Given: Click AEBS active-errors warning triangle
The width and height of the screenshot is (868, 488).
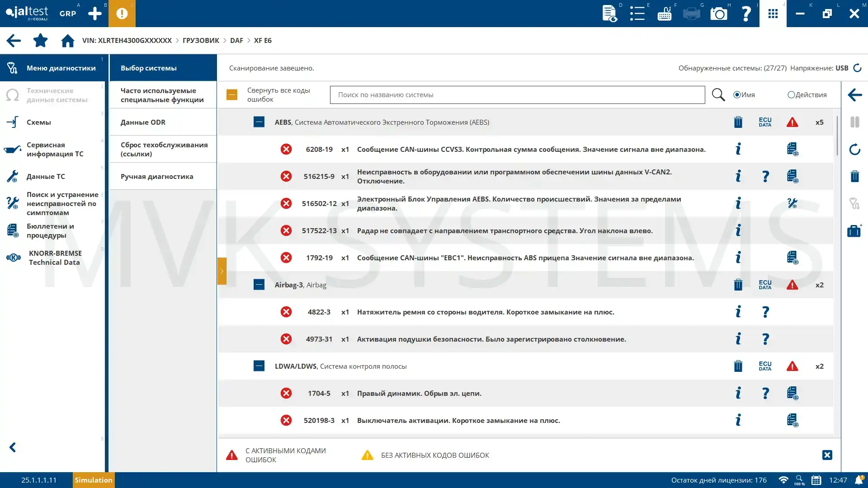Looking at the screenshot, I should pos(792,122).
